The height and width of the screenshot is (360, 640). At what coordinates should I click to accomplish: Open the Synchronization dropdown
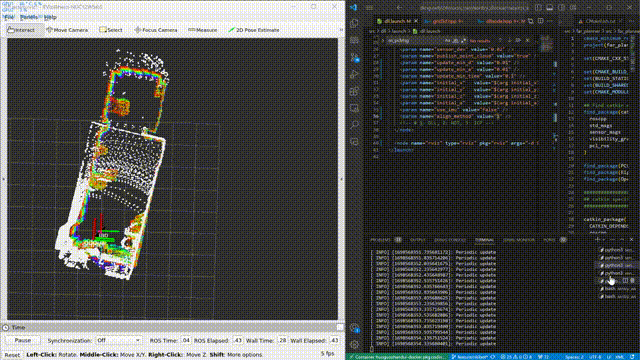click(x=119, y=340)
